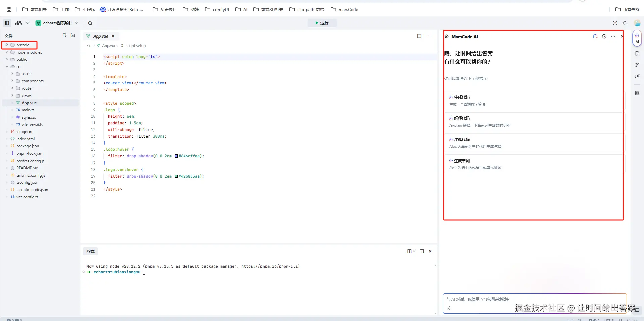Switch to the App.vue editor tab
644x321 pixels.
(x=100, y=36)
